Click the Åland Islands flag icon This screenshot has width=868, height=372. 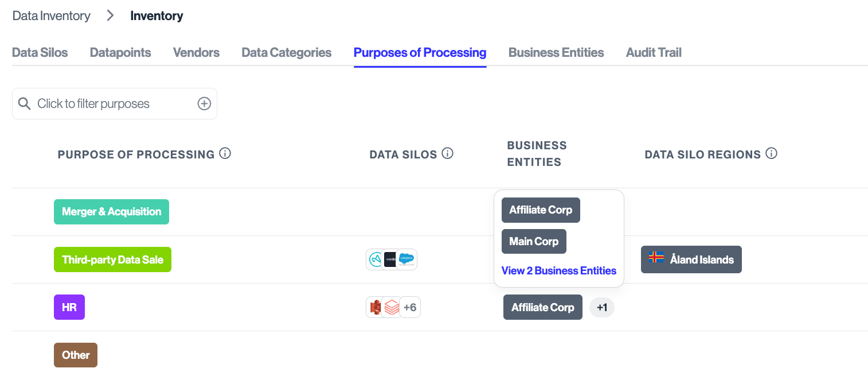pyautogui.click(x=656, y=258)
